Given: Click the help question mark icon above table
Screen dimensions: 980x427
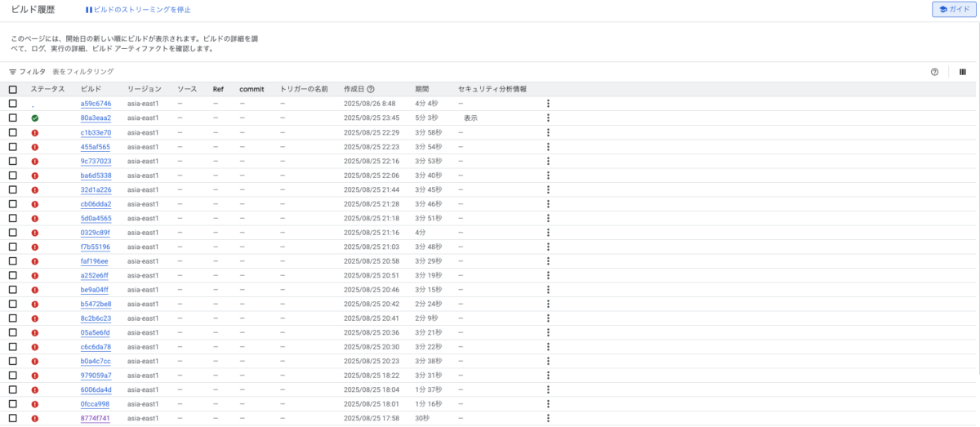Looking at the screenshot, I should point(934,72).
